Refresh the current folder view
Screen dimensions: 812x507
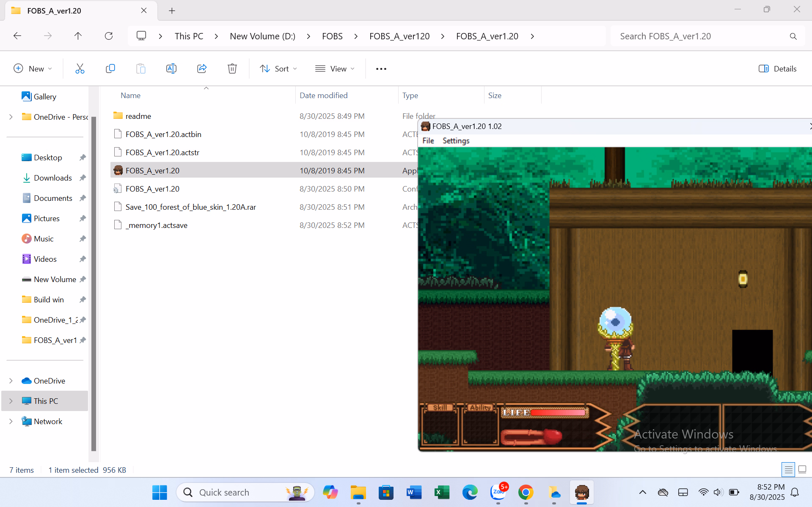tap(109, 36)
